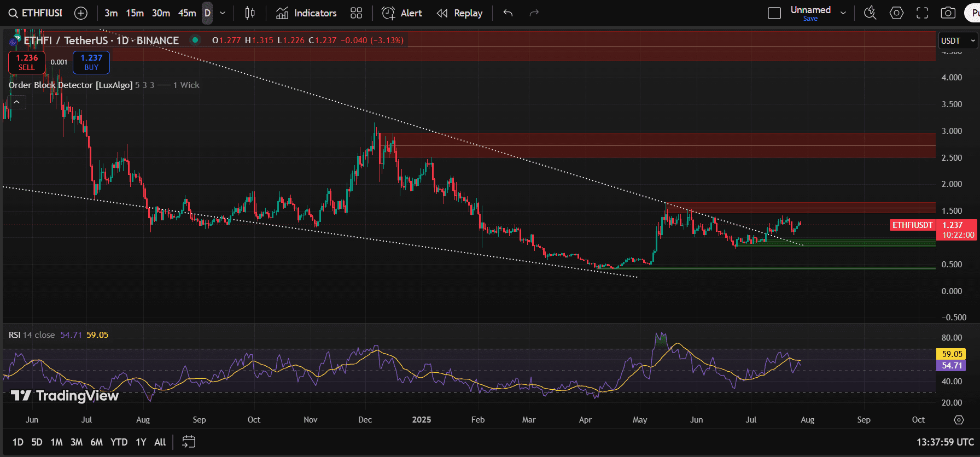Open the ETHFIUSDT symbol search field
The height and width of the screenshot is (457, 980).
pyautogui.click(x=36, y=13)
